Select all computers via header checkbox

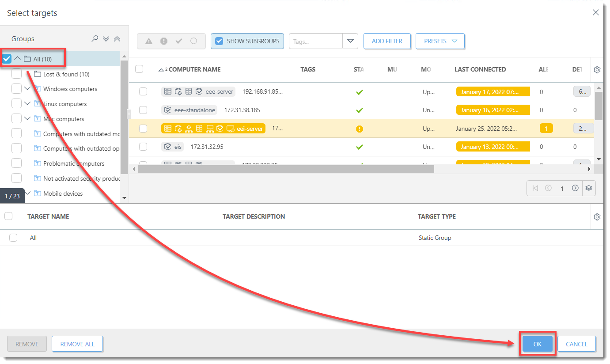pyautogui.click(x=139, y=69)
